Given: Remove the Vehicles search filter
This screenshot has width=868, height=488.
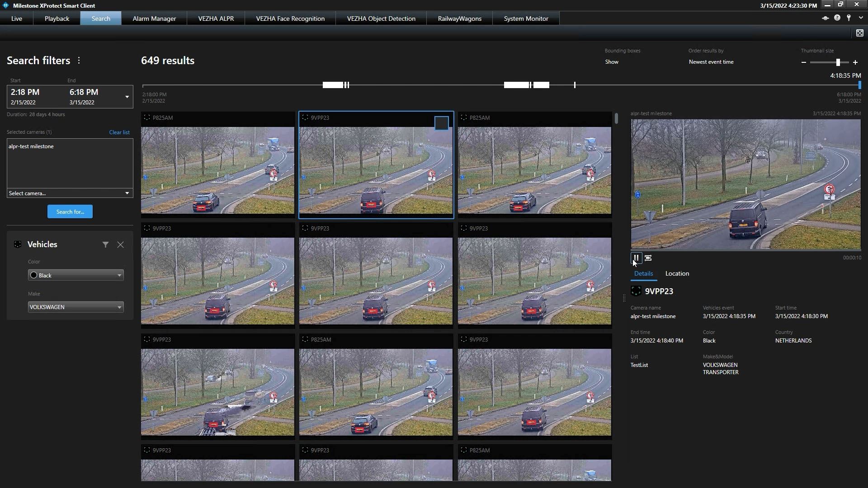Looking at the screenshot, I should (x=120, y=244).
